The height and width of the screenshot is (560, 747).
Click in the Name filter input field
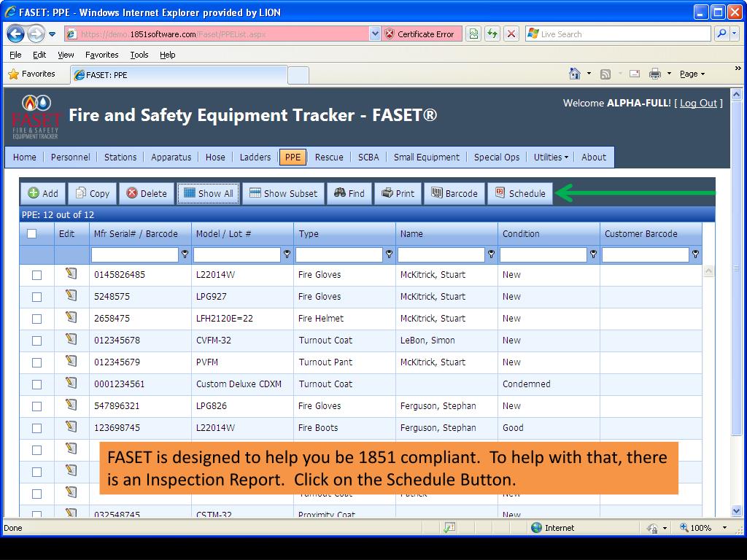point(441,254)
